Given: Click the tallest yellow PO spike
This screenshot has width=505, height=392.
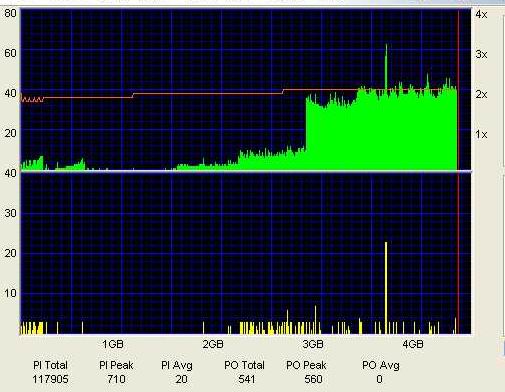Looking at the screenshot, I should point(386,287).
